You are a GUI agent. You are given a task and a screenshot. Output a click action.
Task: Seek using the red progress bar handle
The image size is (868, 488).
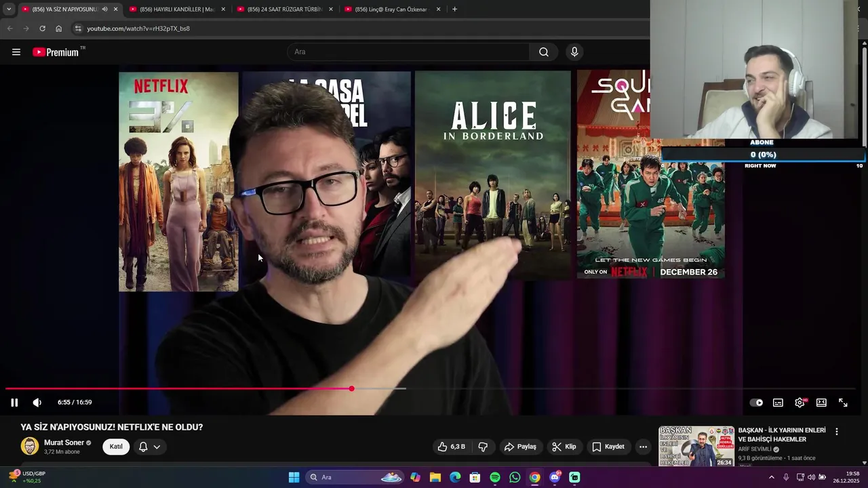(351, 388)
